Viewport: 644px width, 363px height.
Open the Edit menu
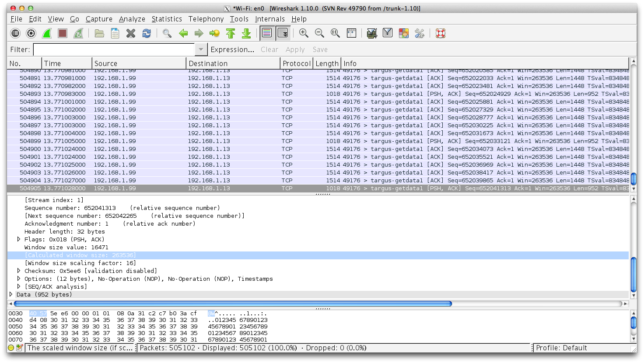tap(35, 19)
